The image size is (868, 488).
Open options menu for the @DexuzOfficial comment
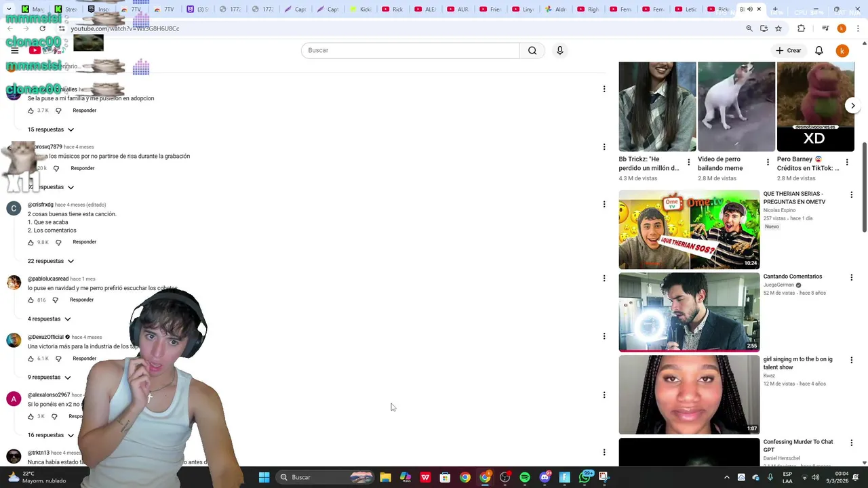pos(604,336)
